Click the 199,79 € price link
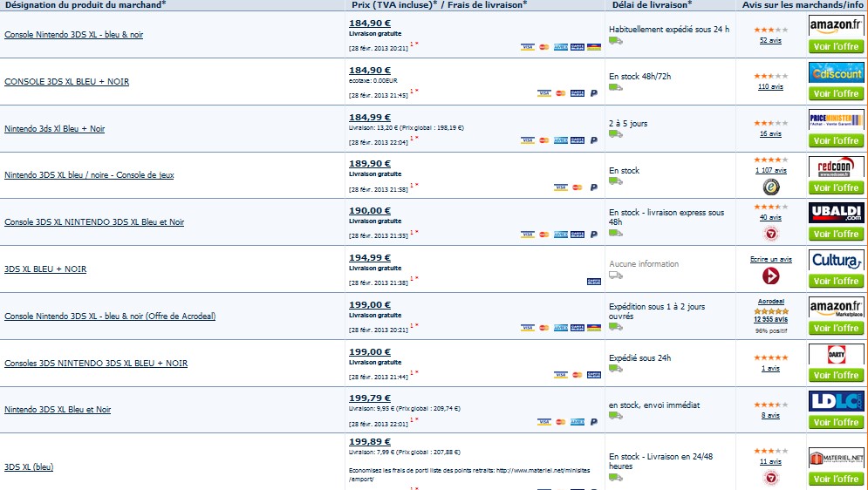Viewport: 868px width, 490px height. click(x=370, y=398)
